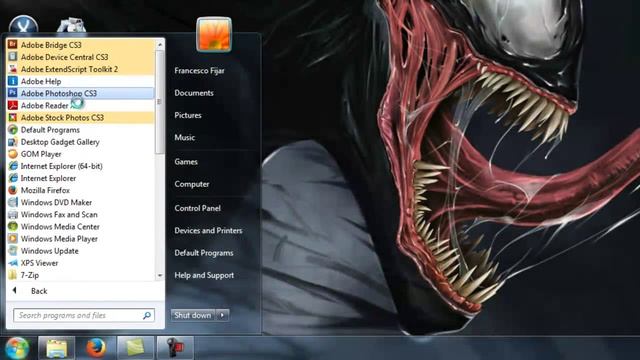The height and width of the screenshot is (360, 640).
Task: Click the Windows Start orb
Action: [x=17, y=348]
